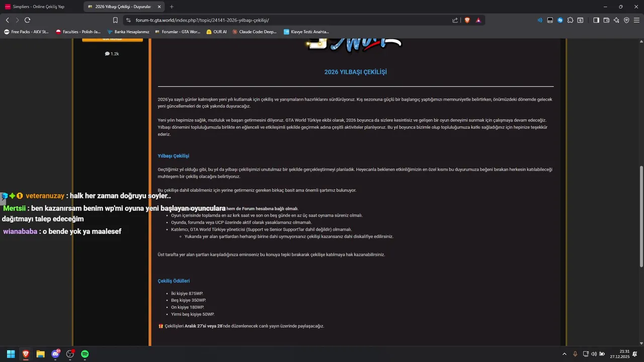Open the Shazam extension

560,20
